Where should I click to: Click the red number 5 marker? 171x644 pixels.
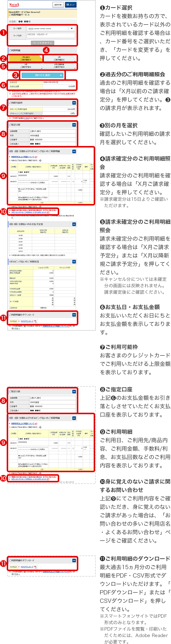click(3, 66)
